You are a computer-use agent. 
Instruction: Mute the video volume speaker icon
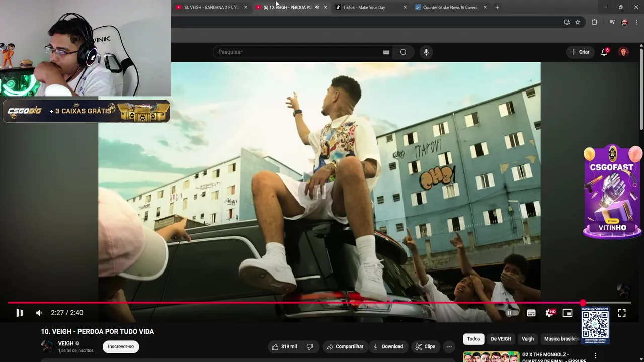(x=39, y=313)
